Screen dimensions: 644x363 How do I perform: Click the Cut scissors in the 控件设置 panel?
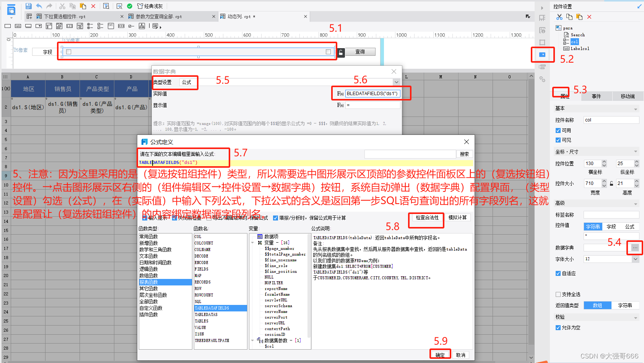coord(559,17)
